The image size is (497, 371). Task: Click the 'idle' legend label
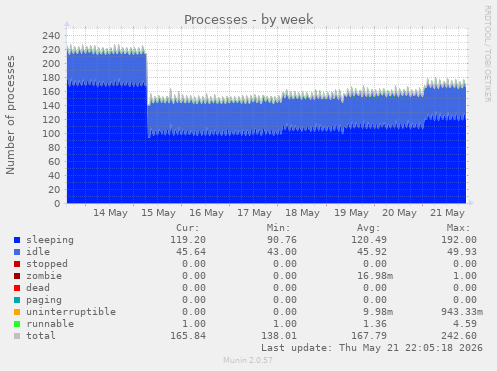coord(38,252)
